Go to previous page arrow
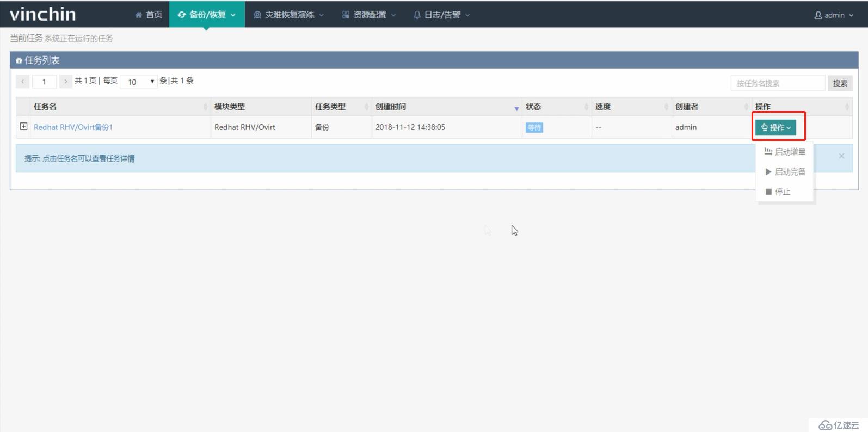This screenshot has width=868, height=432. coord(22,81)
